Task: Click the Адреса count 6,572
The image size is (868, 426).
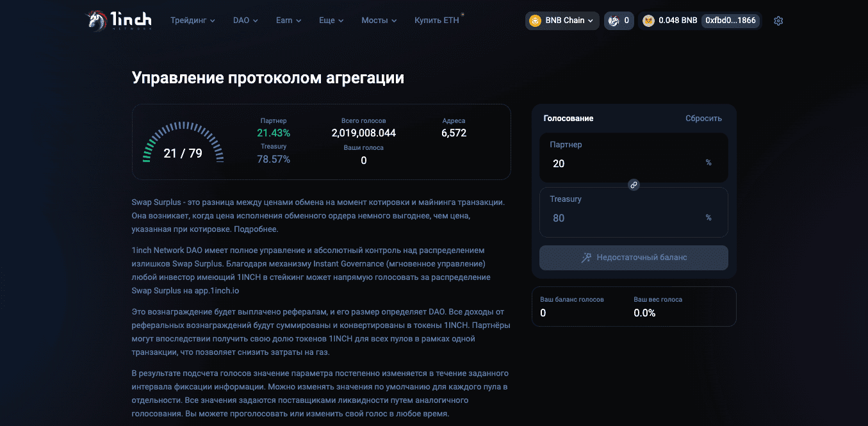Action: [x=454, y=133]
